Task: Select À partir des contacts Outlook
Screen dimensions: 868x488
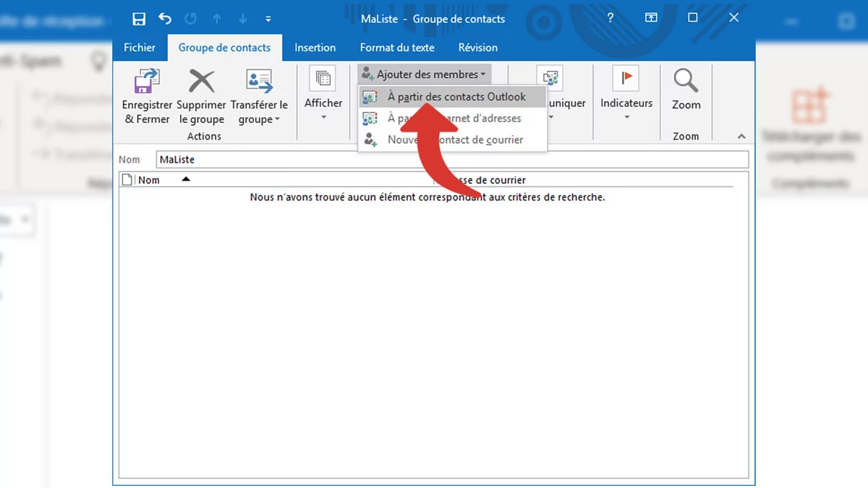Action: click(x=456, y=97)
